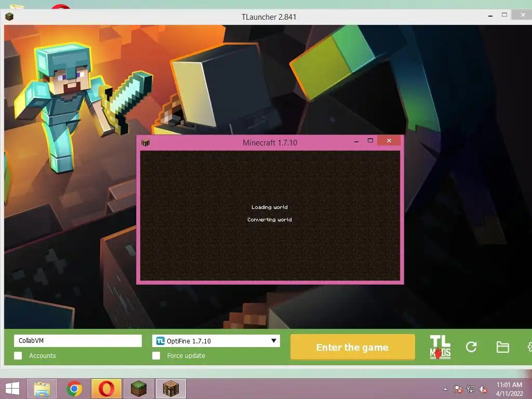Switch to Minecraft crafting table taskbar icon
532x399 pixels.
[x=170, y=389]
